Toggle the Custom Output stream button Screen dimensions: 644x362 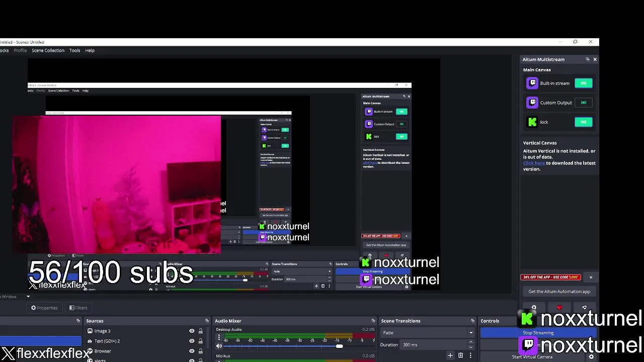tap(584, 103)
